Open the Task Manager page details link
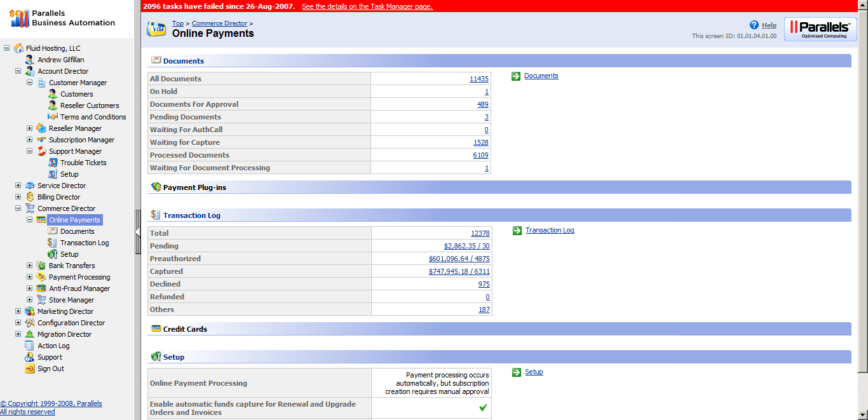 [x=367, y=6]
